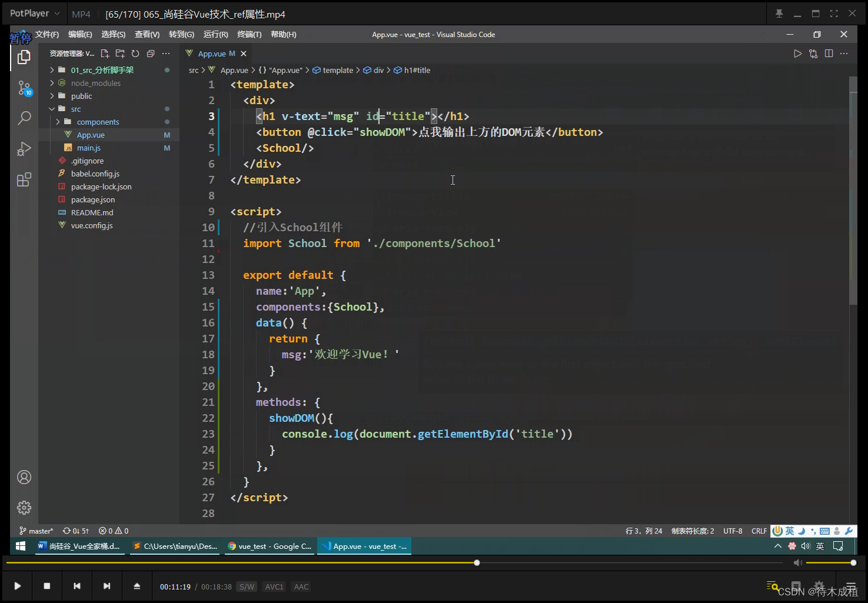This screenshot has width=868, height=603.
Task: Open the PotPlayer main menu dropdown
Action: pyautogui.click(x=35, y=14)
